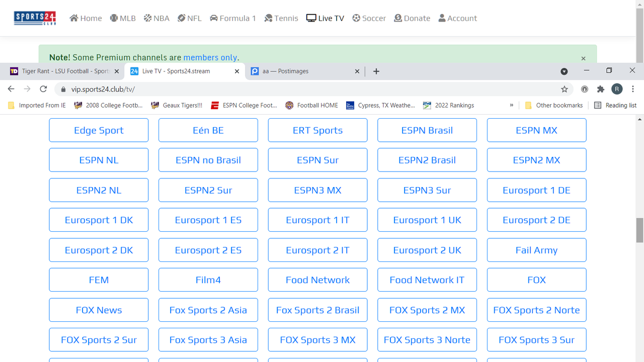Viewport: 644px width, 362px height.
Task: Go to the MLB section
Action: (123, 18)
